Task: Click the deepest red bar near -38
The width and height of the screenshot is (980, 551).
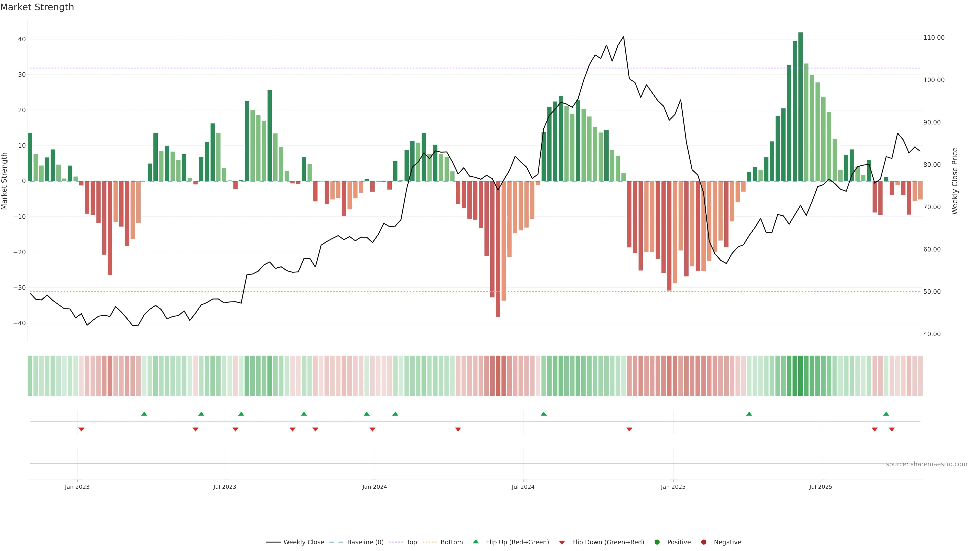Action: [x=498, y=249]
